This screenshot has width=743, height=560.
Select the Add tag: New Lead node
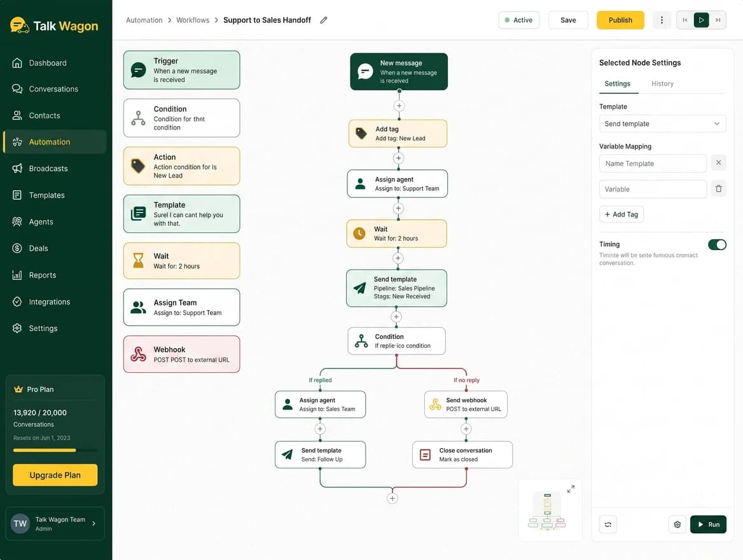click(x=398, y=134)
